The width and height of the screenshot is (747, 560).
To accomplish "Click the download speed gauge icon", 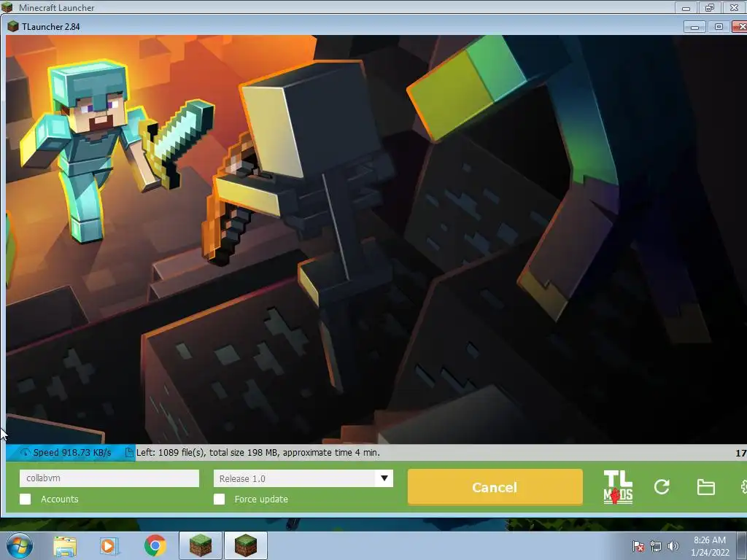I will [x=26, y=452].
